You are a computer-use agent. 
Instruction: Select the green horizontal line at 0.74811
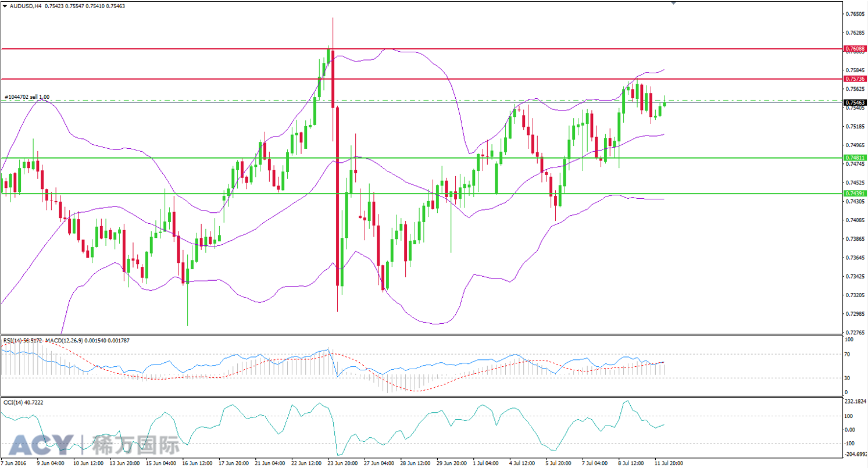click(422, 158)
